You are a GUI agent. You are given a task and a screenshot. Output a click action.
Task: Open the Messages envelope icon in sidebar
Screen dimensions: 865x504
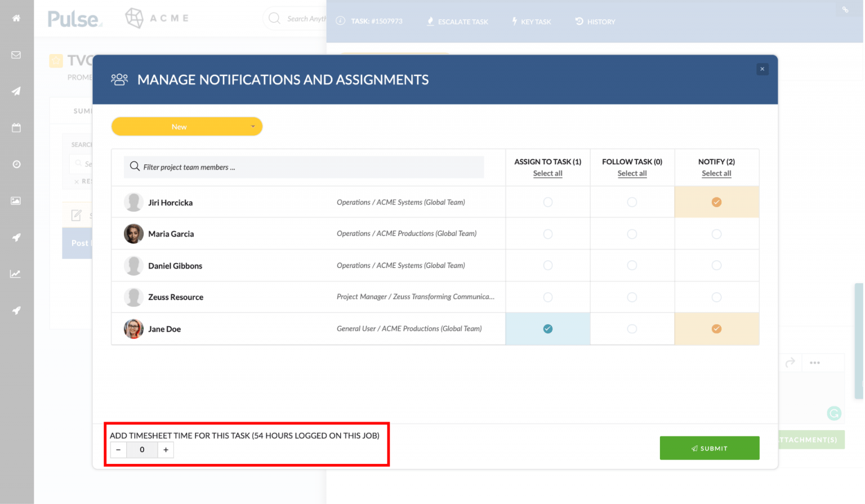coord(16,55)
